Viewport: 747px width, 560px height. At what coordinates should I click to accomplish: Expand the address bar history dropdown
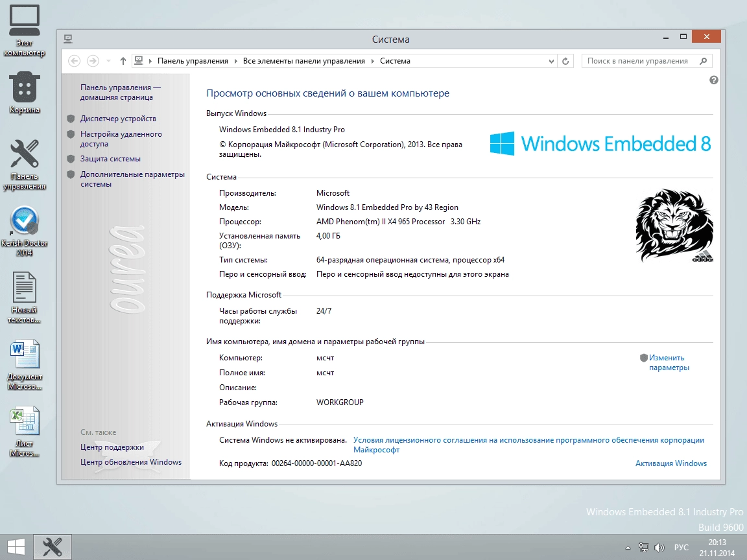tap(551, 61)
